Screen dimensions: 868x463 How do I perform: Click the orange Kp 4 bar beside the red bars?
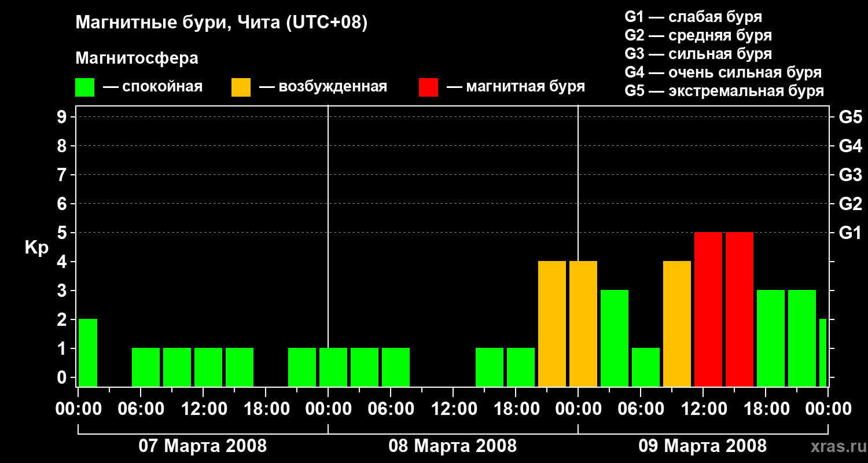coord(677,324)
